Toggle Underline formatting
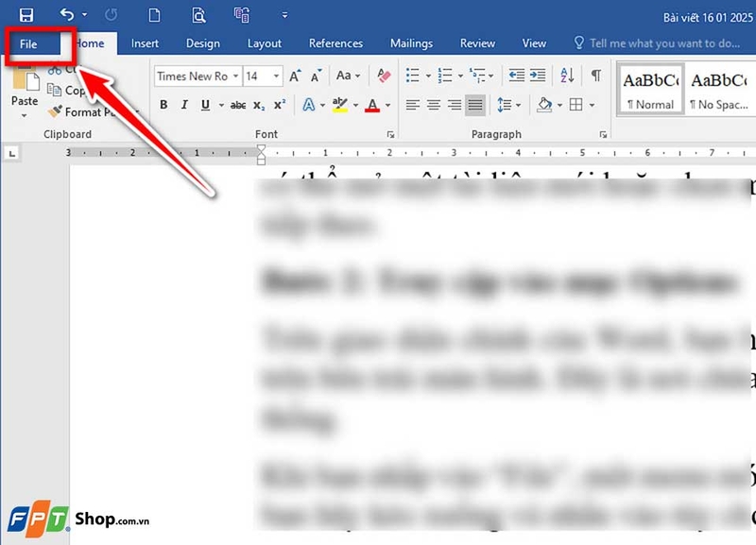756x545 pixels. [x=205, y=105]
